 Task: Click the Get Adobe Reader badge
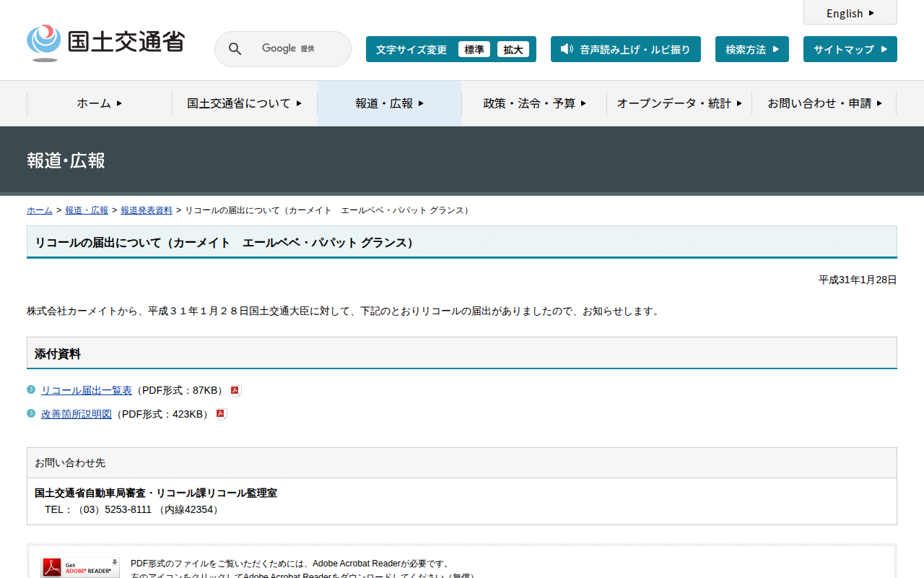pyautogui.click(x=80, y=568)
